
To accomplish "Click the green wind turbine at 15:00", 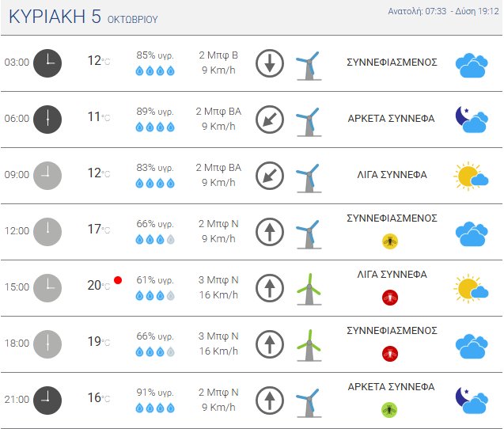I will coord(308,288).
